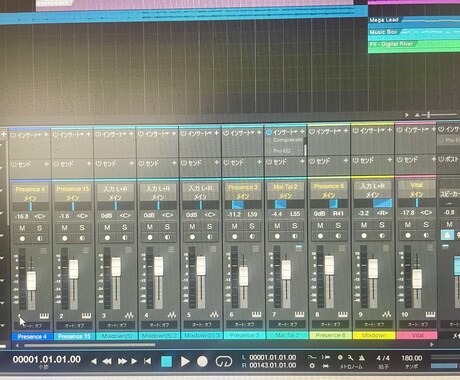This screenshot has width=460, height=380.
Task: Click the Presence 4 volume fader handle
Action: [31, 280]
